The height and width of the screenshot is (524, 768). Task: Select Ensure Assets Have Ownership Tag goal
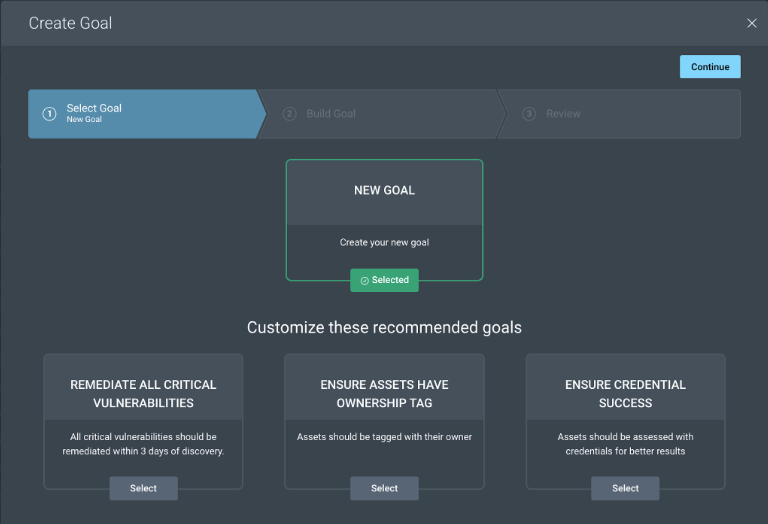(384, 488)
